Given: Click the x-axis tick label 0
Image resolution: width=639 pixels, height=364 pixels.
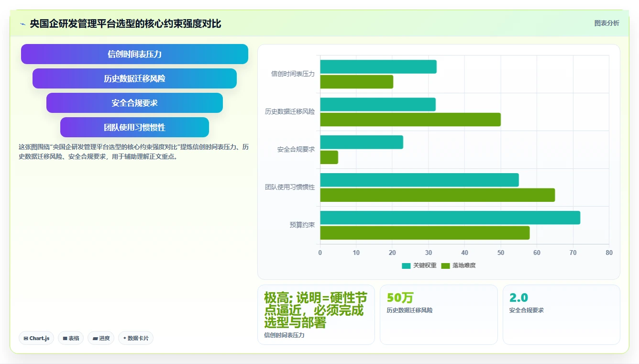Looking at the screenshot, I should (320, 253).
